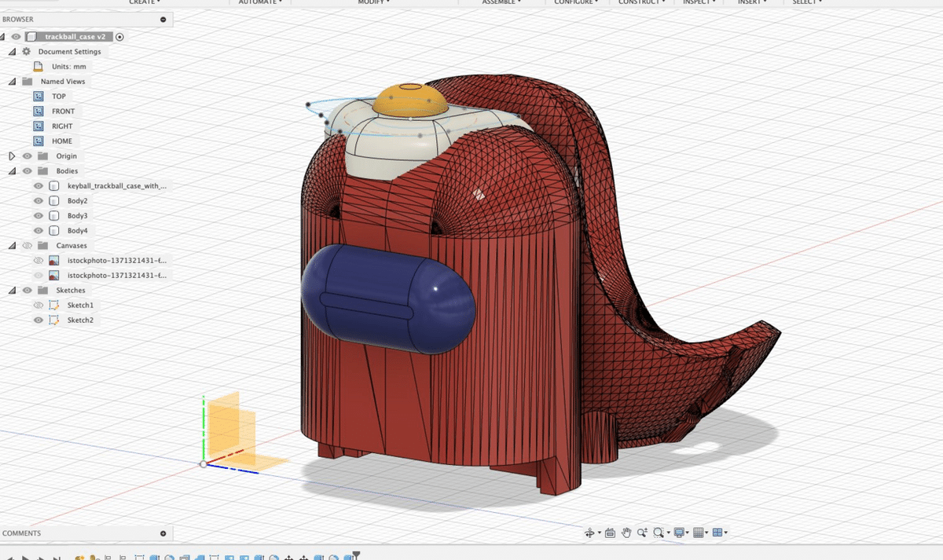Select the Pan hand tool
943x560 pixels.
(x=626, y=533)
